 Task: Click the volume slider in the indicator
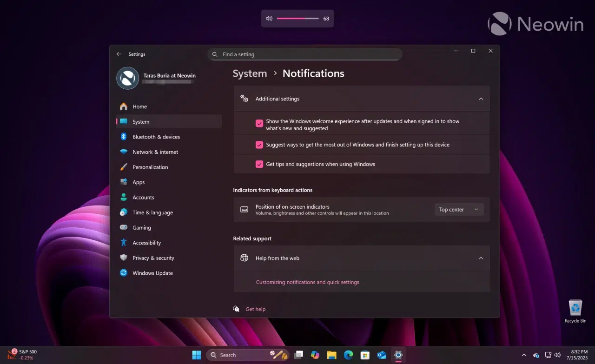pos(297,19)
